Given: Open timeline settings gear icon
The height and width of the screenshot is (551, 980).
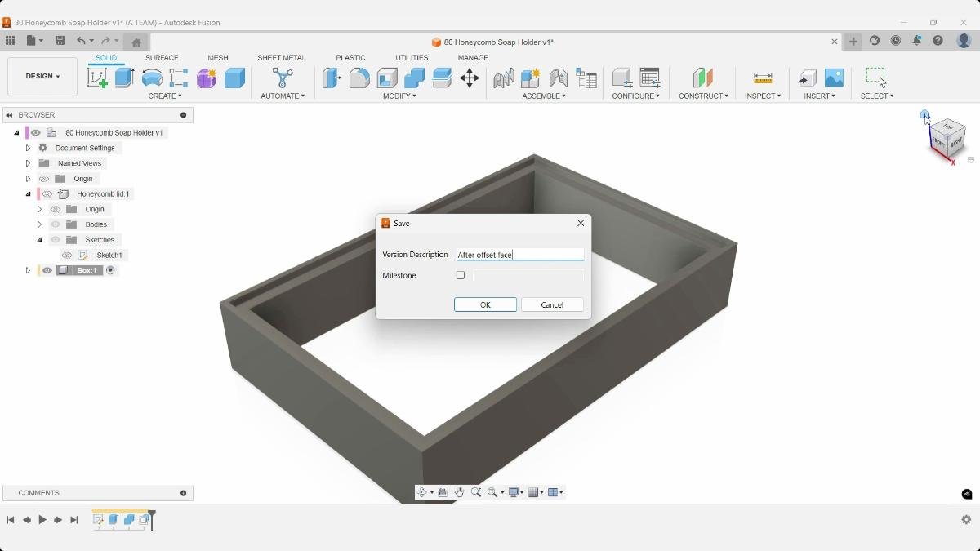Looking at the screenshot, I should coord(966,519).
